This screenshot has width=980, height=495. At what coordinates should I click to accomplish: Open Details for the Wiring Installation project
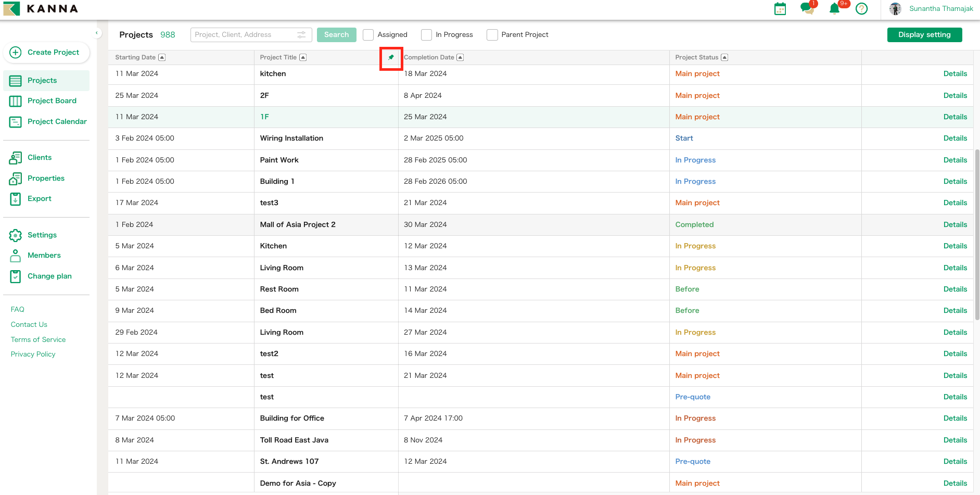(x=955, y=138)
